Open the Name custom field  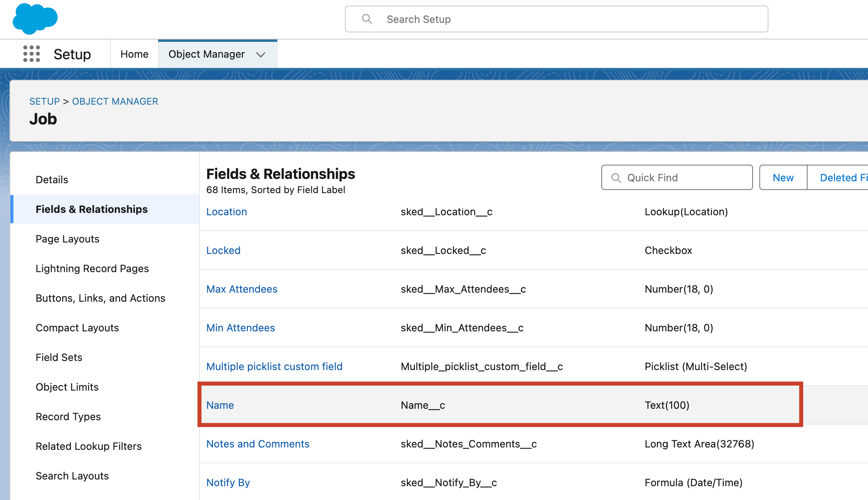220,405
